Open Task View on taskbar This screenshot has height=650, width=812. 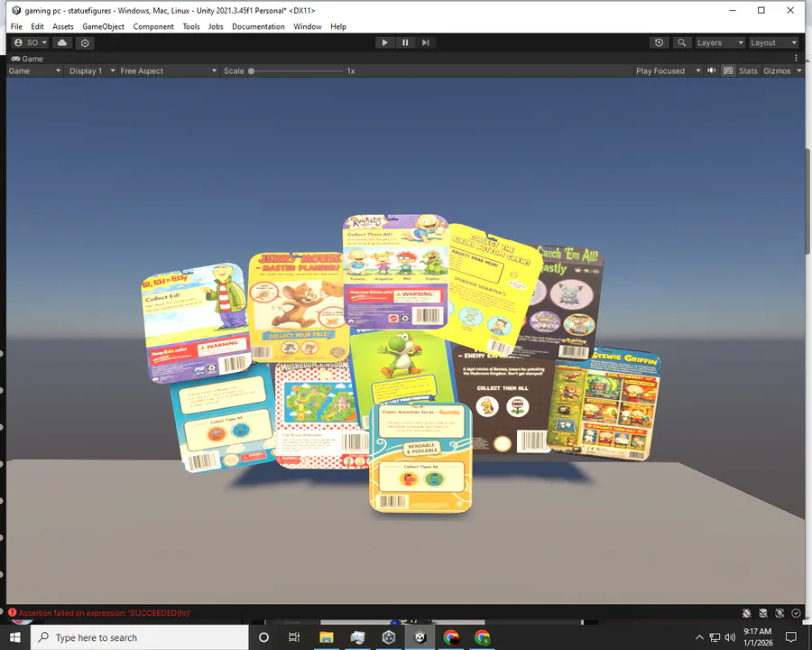(x=293, y=637)
